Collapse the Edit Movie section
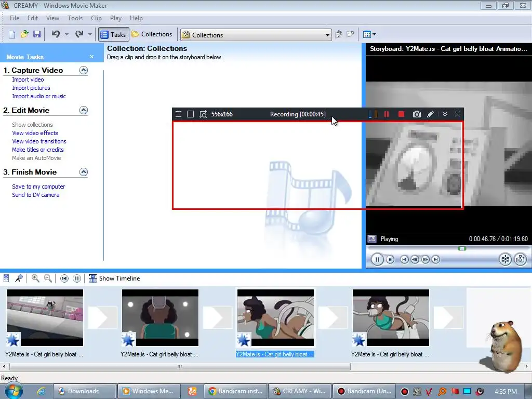The width and height of the screenshot is (532, 399). pyautogui.click(x=84, y=110)
